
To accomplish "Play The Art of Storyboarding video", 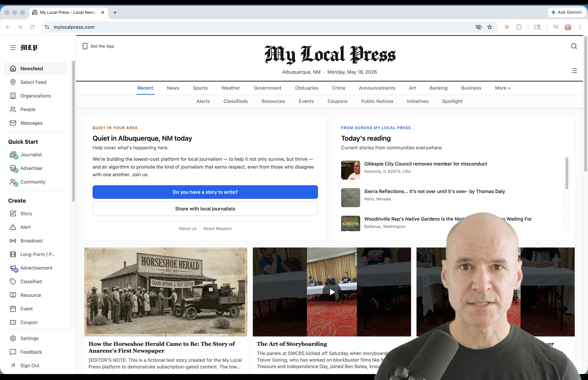I will click(332, 292).
